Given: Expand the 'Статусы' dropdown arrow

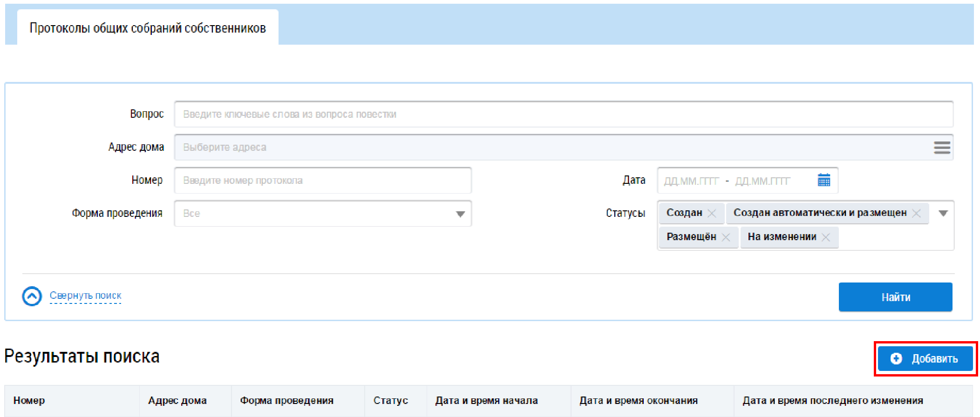Looking at the screenshot, I should coord(943,214).
